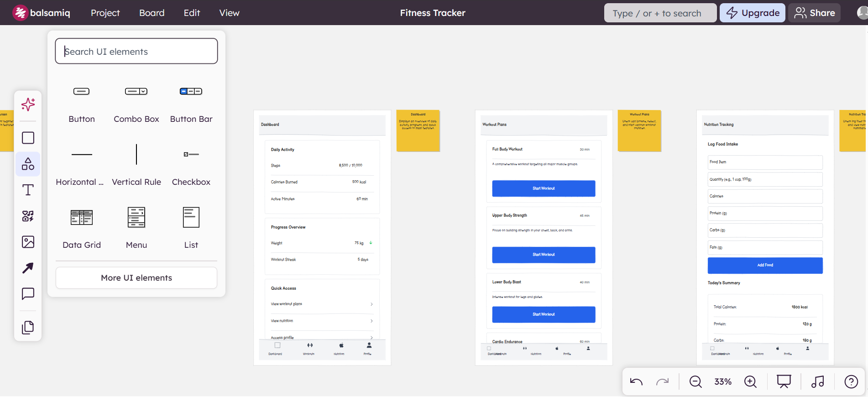Screen dimensions: 868x397
Task: Click the Search UI elements field
Action: [x=136, y=51]
